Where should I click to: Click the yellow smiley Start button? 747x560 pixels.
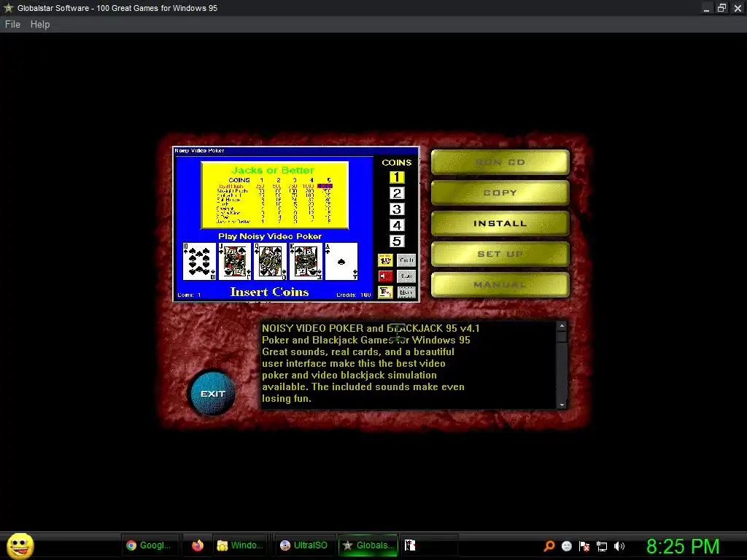[x=20, y=545]
